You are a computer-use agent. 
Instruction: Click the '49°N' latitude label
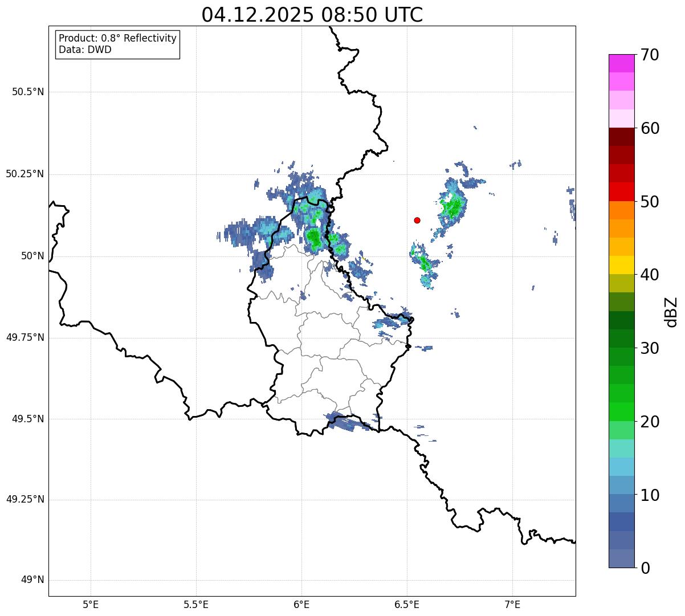point(32,580)
